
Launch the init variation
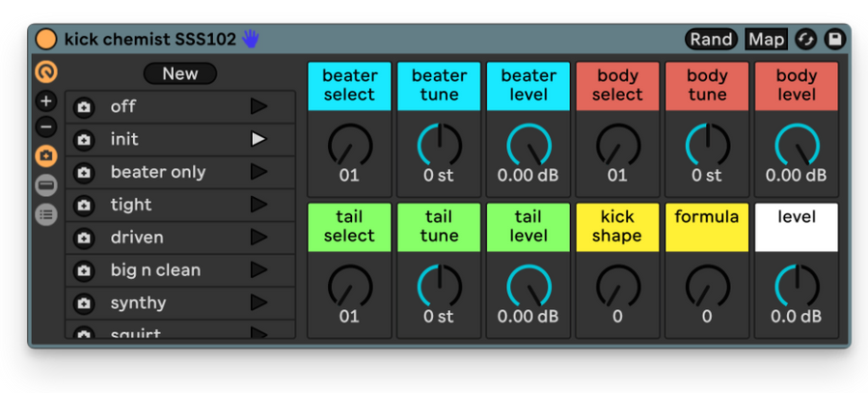pos(258,139)
